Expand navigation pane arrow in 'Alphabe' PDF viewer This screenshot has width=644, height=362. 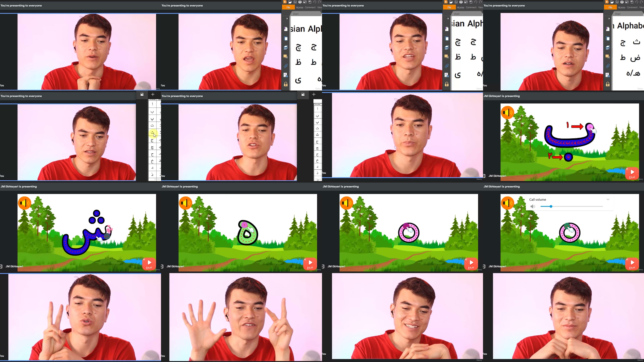(609, 19)
